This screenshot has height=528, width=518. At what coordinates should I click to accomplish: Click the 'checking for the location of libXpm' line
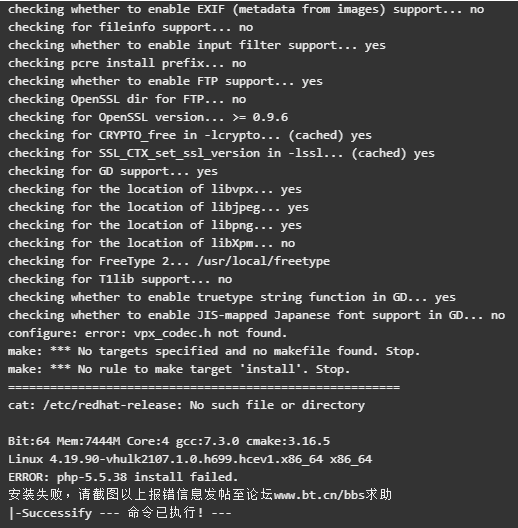point(151,243)
